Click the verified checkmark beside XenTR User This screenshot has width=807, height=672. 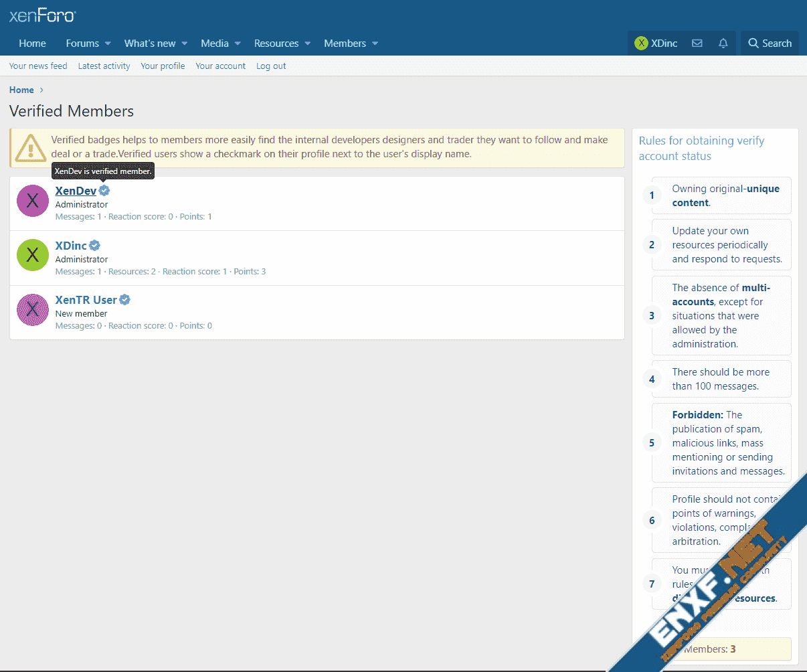[x=124, y=300]
